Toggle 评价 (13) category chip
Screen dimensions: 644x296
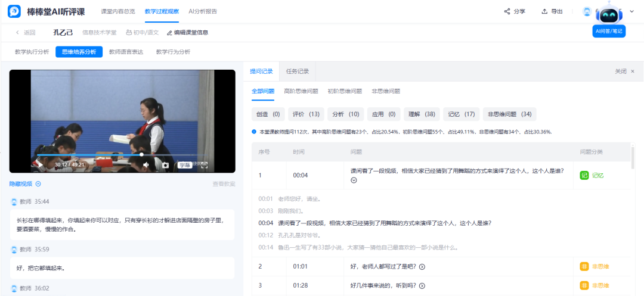coord(306,114)
